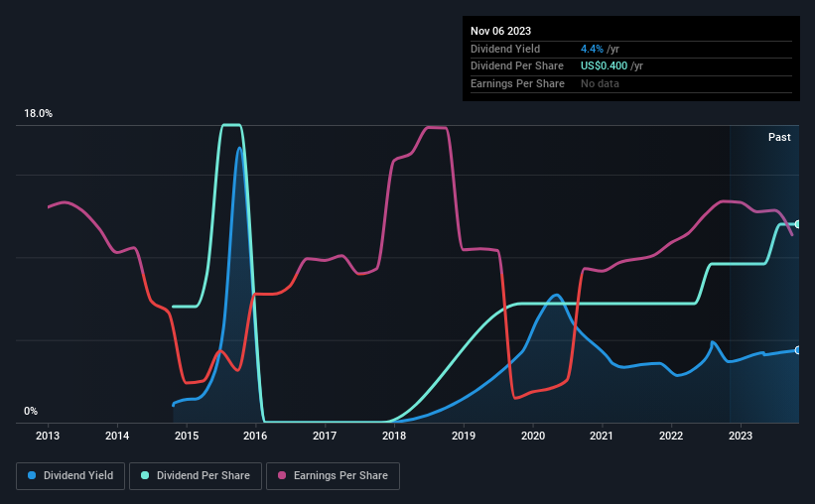815x504 pixels.
Task: Click the 0% y-axis label
Action: click(x=31, y=411)
